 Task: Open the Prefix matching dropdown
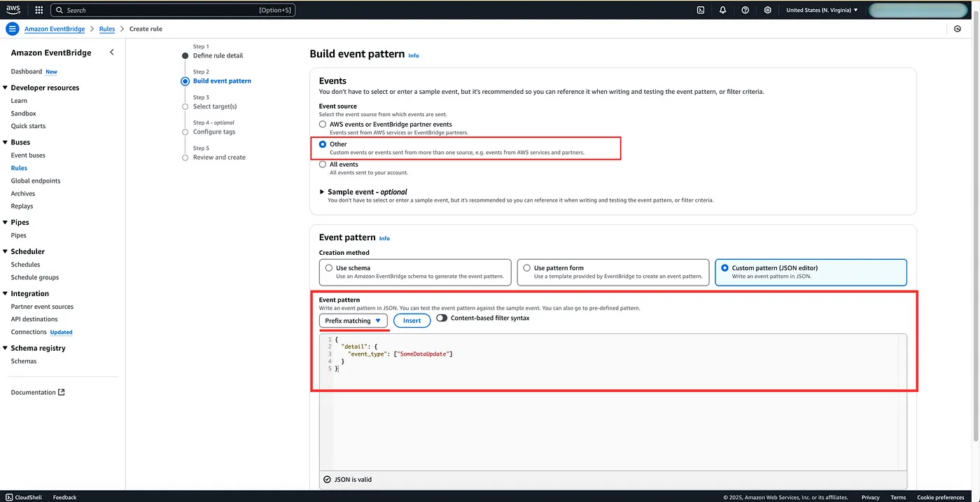(x=353, y=321)
